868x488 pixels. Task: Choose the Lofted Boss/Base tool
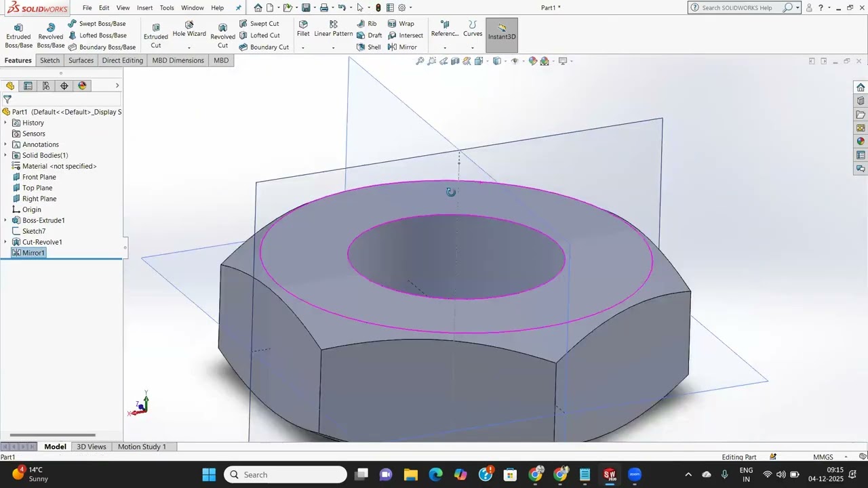click(97, 35)
